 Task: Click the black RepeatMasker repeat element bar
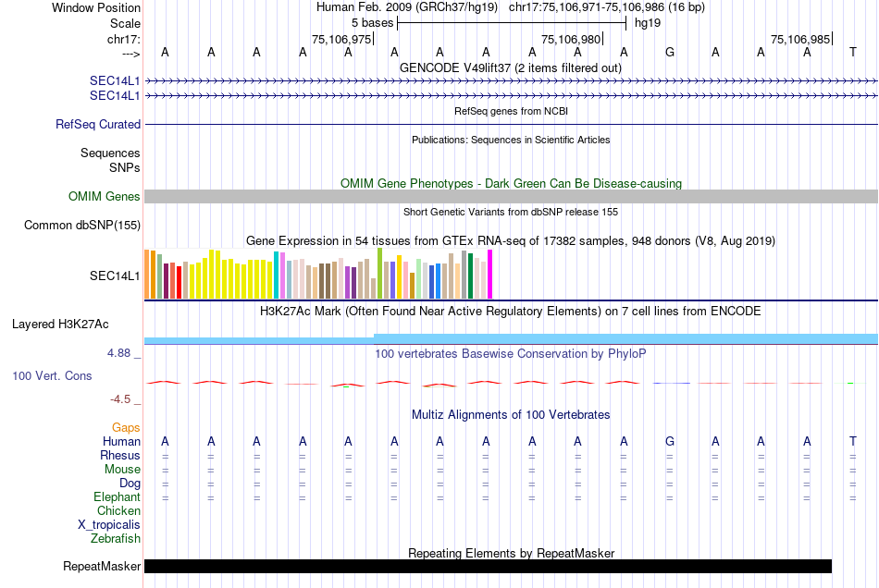[x=488, y=566]
